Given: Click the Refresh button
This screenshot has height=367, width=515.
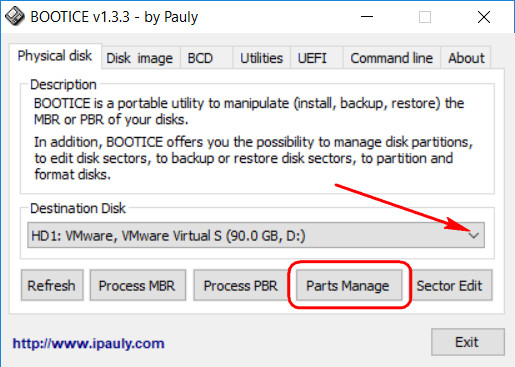Looking at the screenshot, I should point(52,286).
